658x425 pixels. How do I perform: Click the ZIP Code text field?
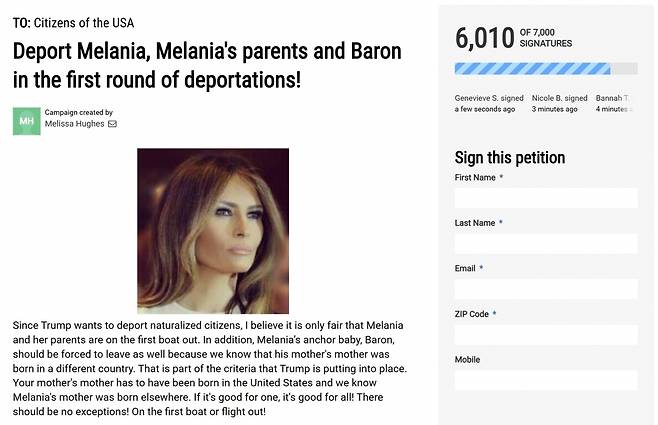[545, 335]
